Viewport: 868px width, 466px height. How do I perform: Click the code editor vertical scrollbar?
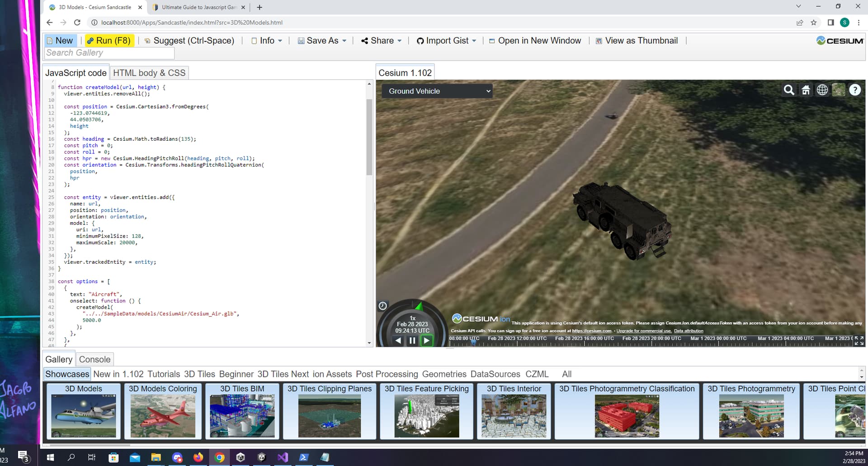[x=369, y=137]
